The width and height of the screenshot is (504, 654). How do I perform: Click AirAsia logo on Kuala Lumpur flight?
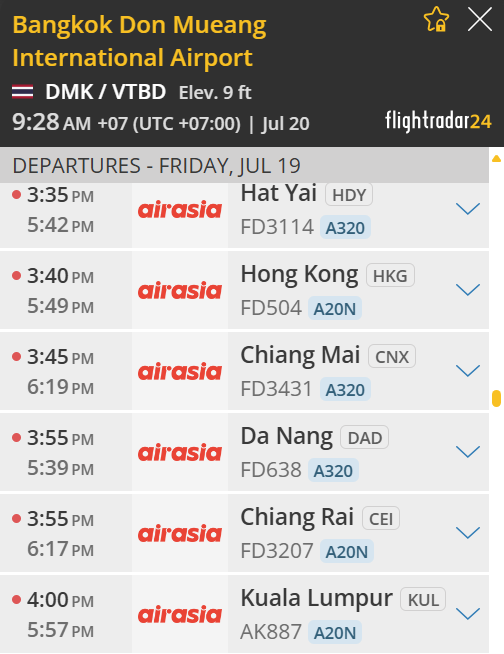180,615
